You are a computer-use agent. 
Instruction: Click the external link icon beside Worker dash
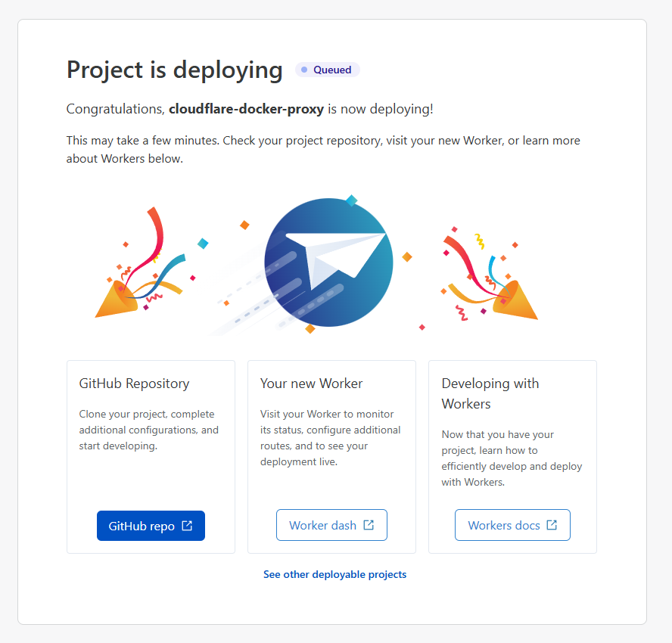369,525
